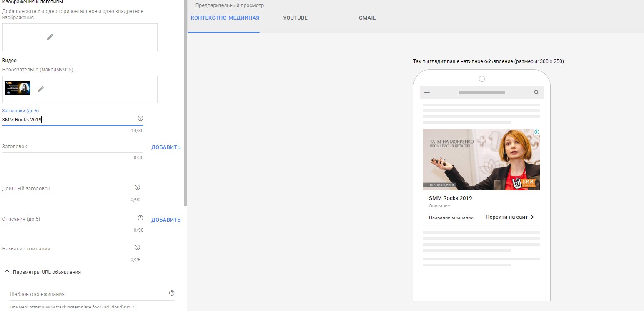Image resolution: width=644 pixels, height=311 pixels.
Task: Click the Предварительный просмотр label
Action: (230, 6)
